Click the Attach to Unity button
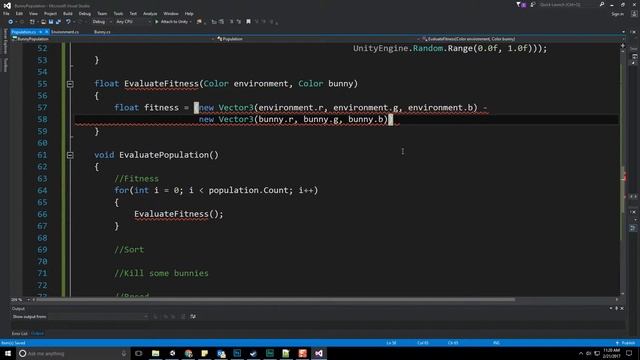The width and height of the screenshot is (640, 360). pos(173,22)
